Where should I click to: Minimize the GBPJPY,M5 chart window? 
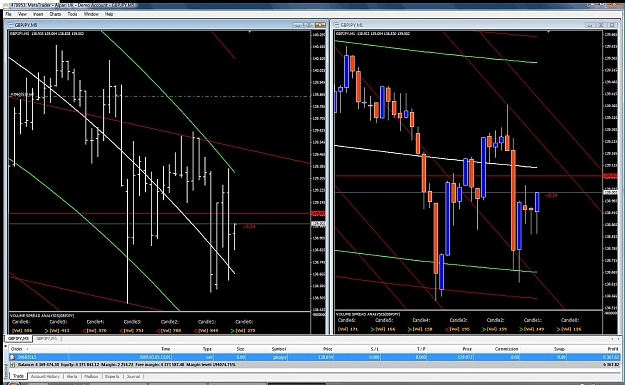(x=297, y=25)
